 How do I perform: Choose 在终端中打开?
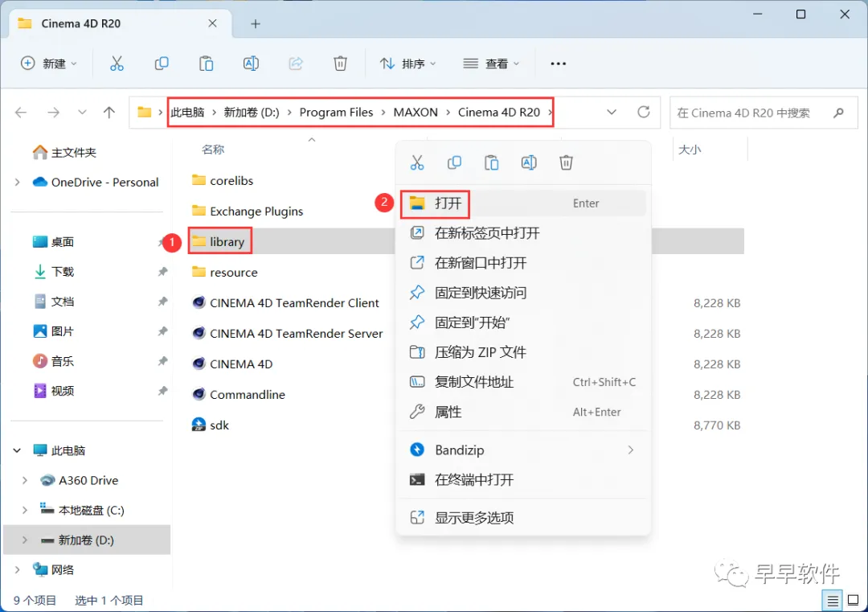(522, 479)
